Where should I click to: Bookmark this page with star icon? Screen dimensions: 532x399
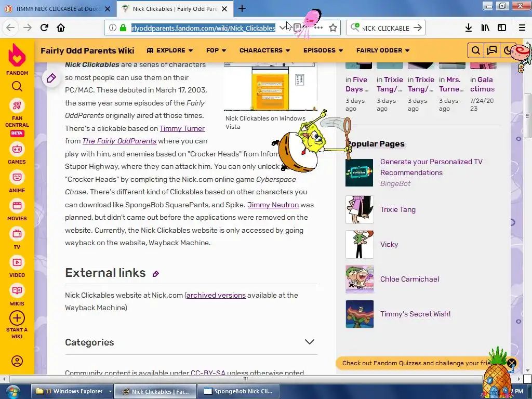click(333, 28)
